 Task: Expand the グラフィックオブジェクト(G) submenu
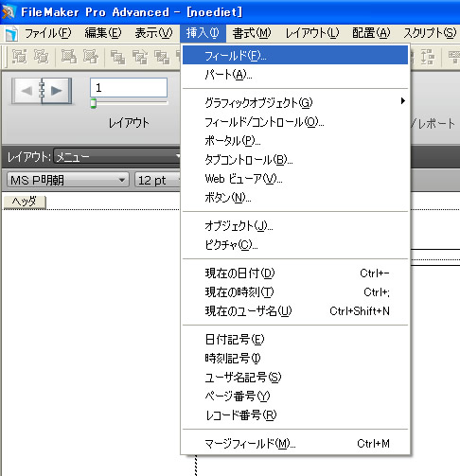coord(295,102)
